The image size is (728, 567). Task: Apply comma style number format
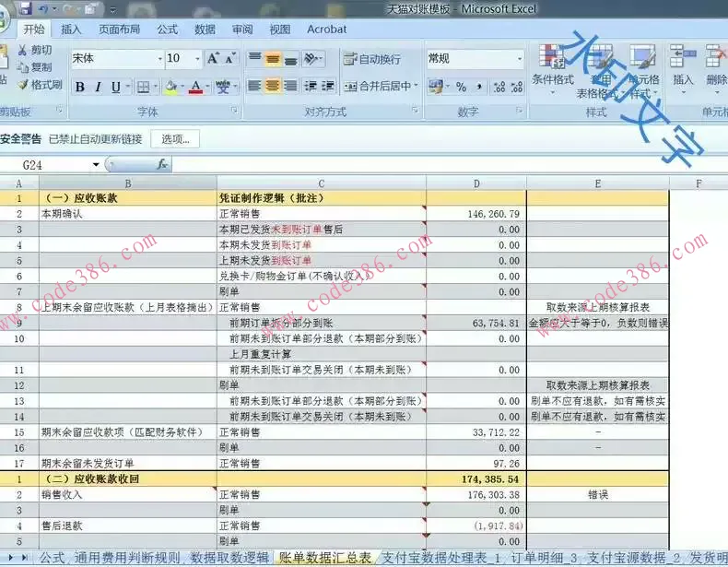[x=479, y=87]
